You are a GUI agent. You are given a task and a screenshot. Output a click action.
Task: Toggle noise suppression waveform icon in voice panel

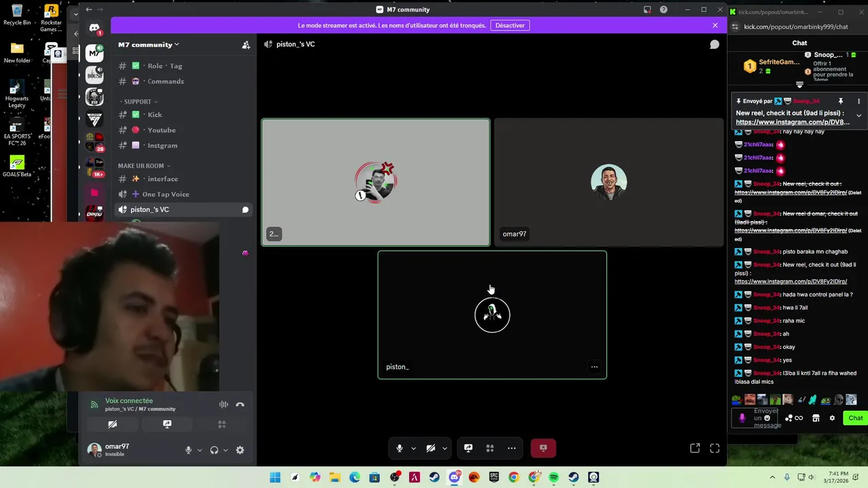pyautogui.click(x=223, y=405)
